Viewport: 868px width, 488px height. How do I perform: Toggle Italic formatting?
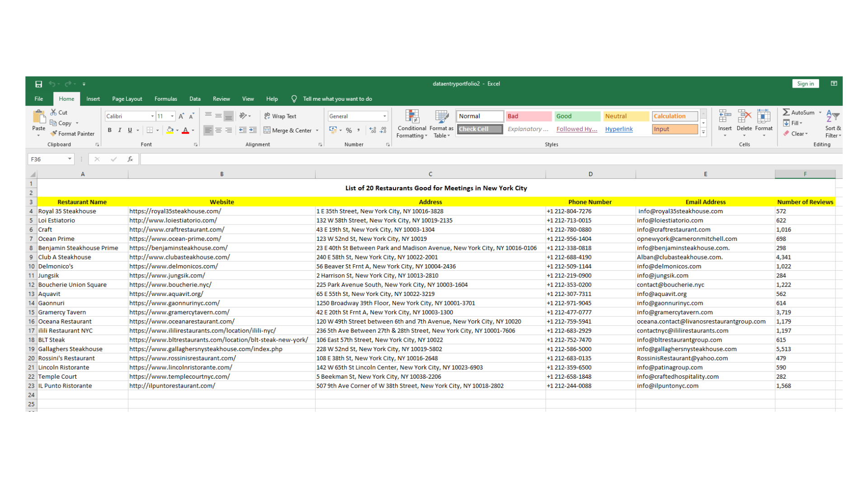coord(120,131)
